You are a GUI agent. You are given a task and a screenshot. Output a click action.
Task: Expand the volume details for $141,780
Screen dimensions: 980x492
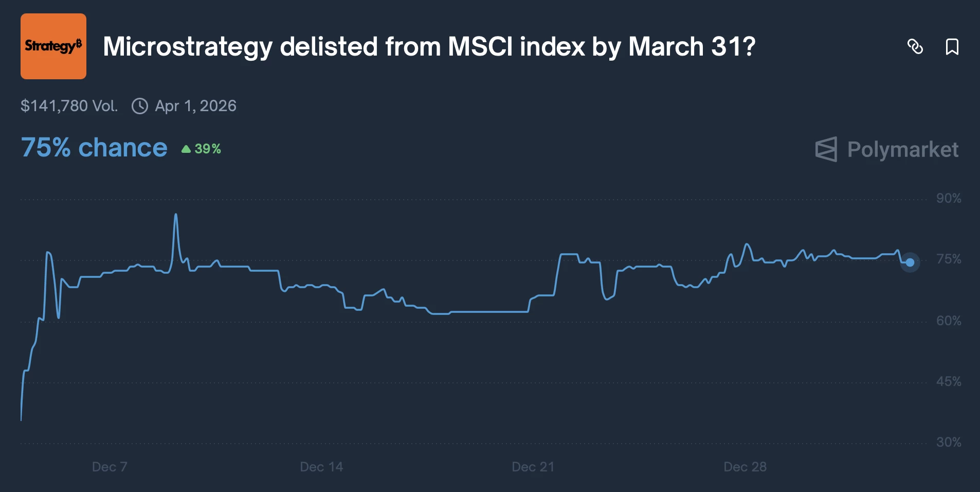point(69,105)
